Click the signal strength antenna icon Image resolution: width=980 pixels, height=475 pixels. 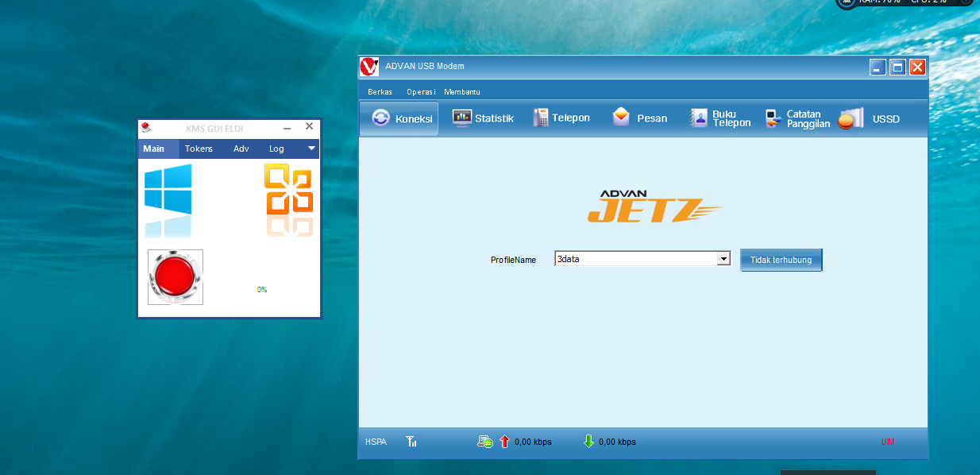[411, 442]
